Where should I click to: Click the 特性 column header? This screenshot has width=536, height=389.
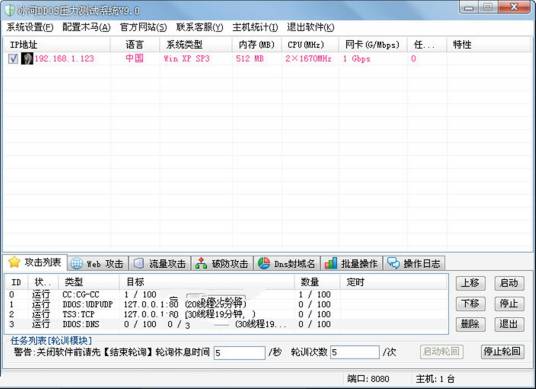pos(488,44)
